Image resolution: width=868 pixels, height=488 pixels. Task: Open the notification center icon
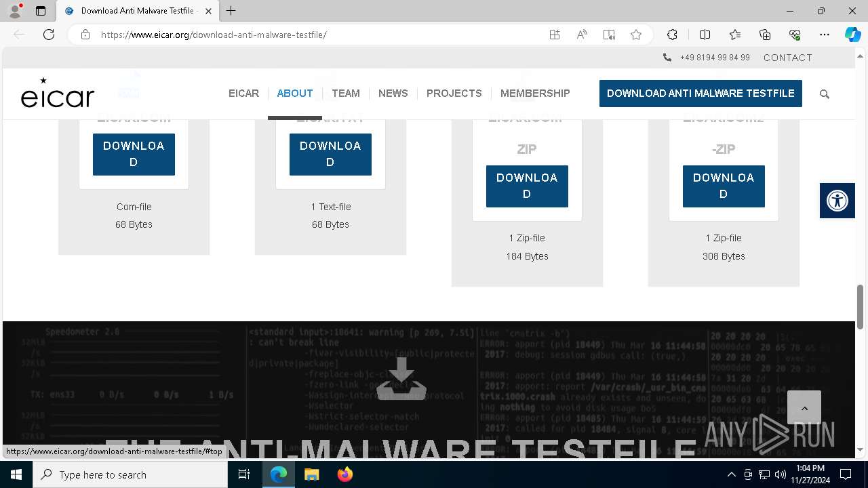click(846, 474)
